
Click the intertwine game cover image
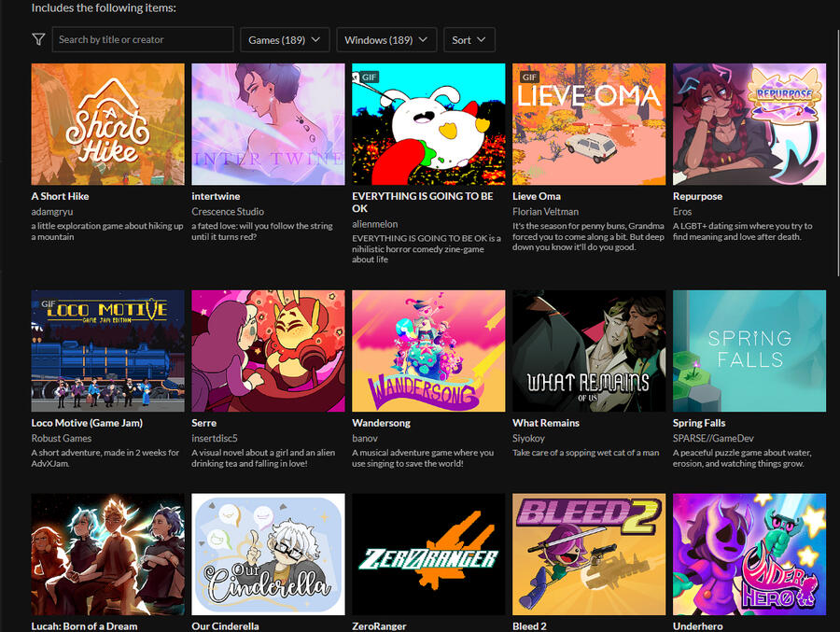268,124
